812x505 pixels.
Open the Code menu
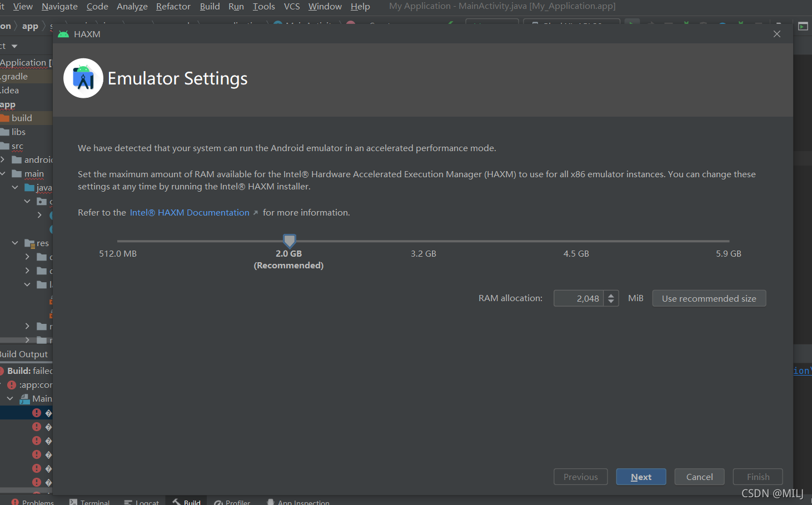pyautogui.click(x=97, y=7)
